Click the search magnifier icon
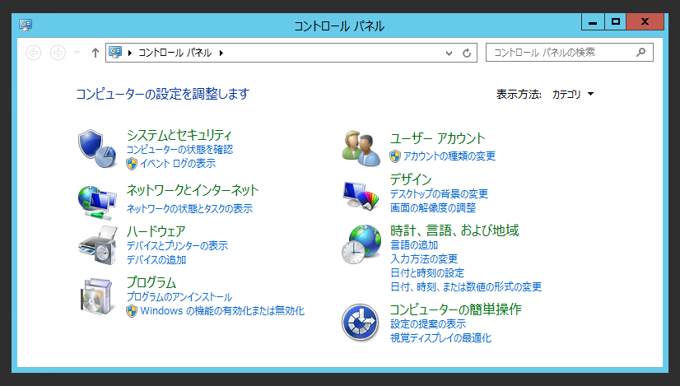This screenshot has width=680, height=386. pos(641,52)
